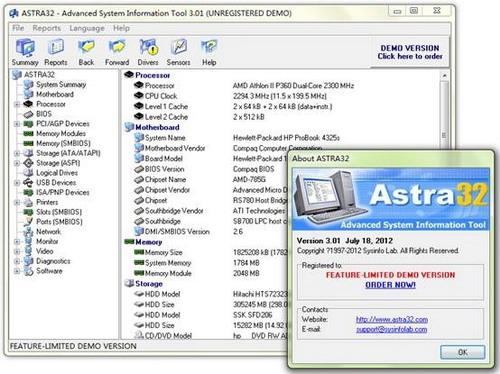Viewport: 500px width, 374px height.
Task: Open the Help menu
Action: [x=121, y=28]
